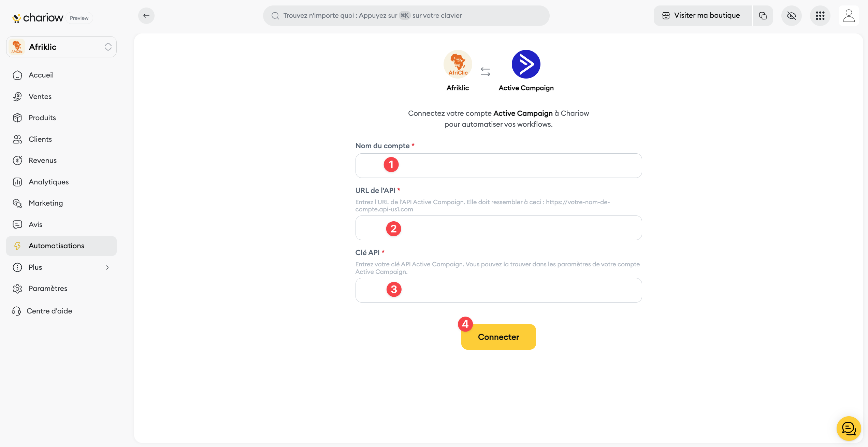Image resolution: width=868 pixels, height=447 pixels.
Task: Go to Analytiques in sidebar
Action: pos(48,182)
